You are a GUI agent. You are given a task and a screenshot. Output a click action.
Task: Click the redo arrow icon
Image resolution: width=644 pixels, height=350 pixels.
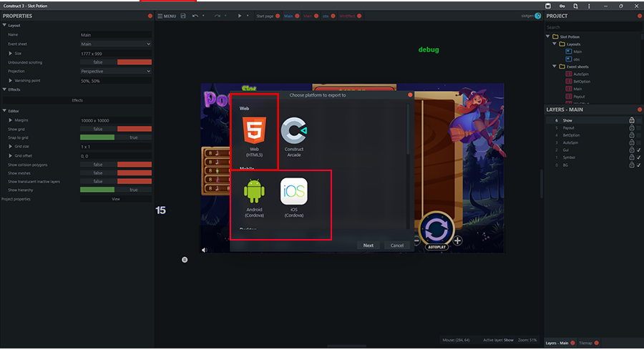(218, 16)
